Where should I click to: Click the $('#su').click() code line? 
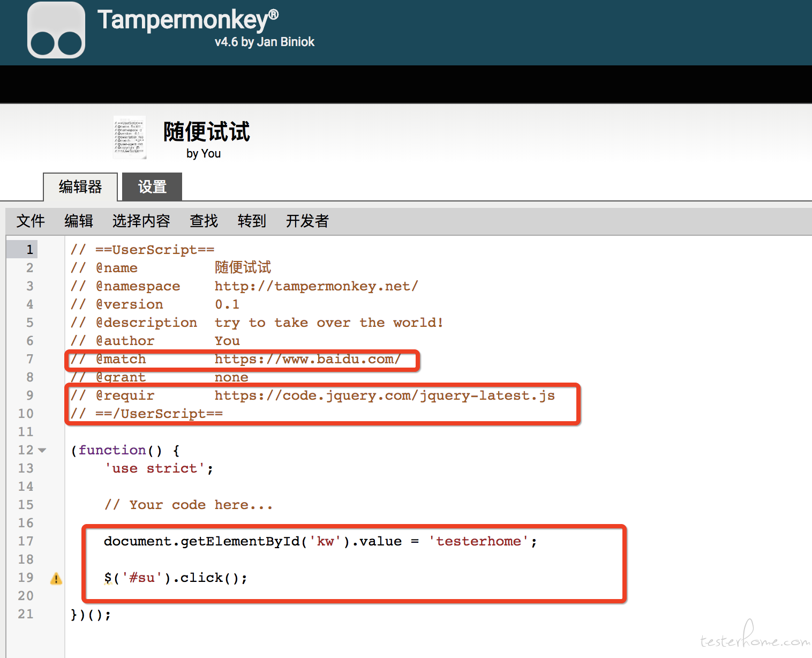click(176, 578)
